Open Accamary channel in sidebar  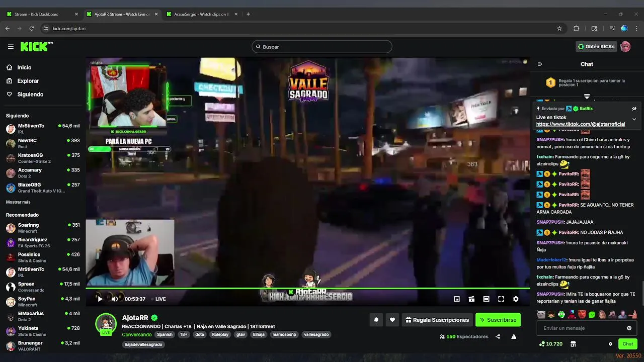click(x=43, y=173)
